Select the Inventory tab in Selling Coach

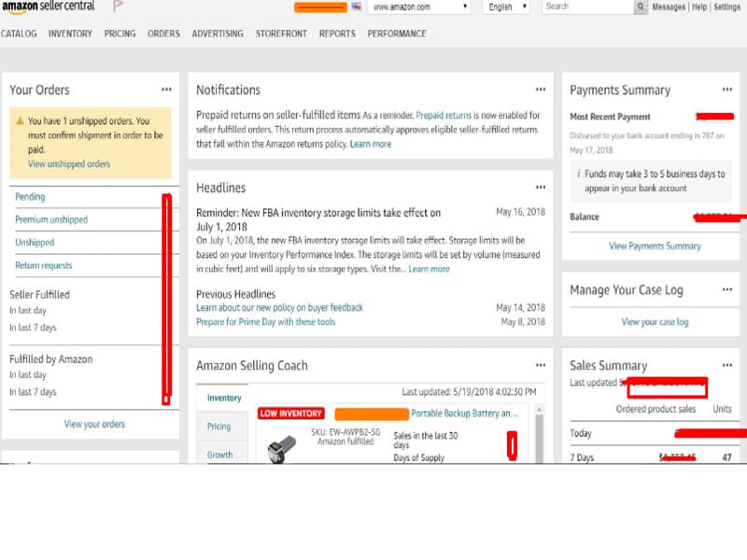click(x=224, y=398)
